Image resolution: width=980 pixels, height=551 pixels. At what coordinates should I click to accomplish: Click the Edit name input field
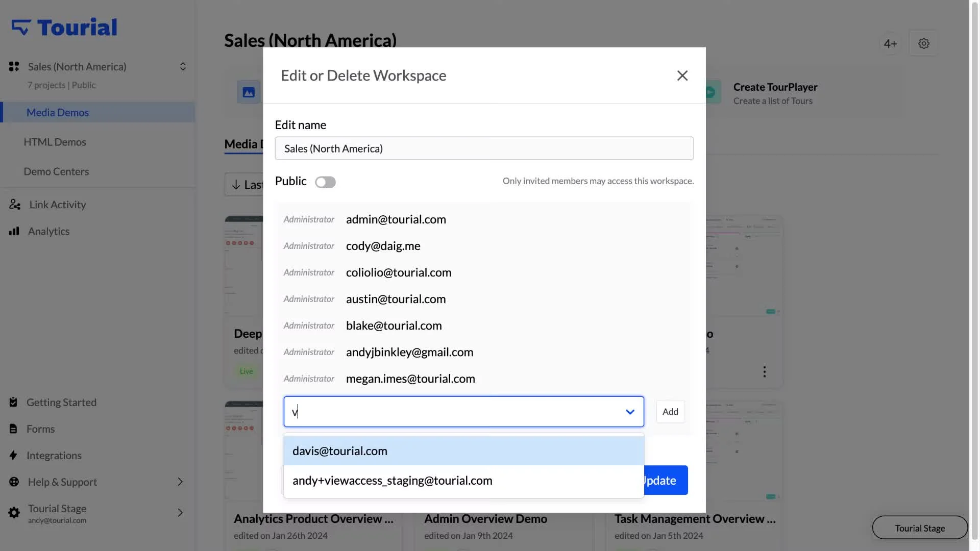[484, 148]
